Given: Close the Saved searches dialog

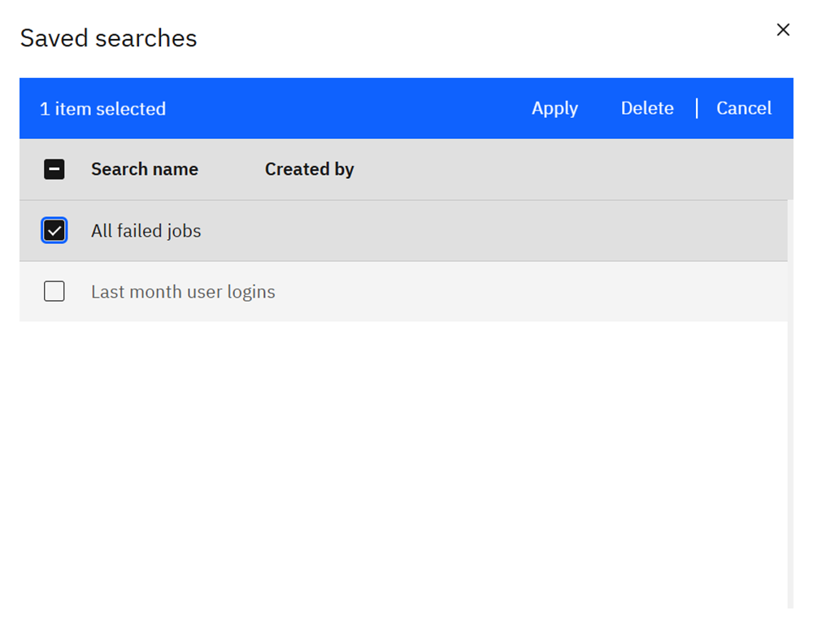Looking at the screenshot, I should point(783,30).
